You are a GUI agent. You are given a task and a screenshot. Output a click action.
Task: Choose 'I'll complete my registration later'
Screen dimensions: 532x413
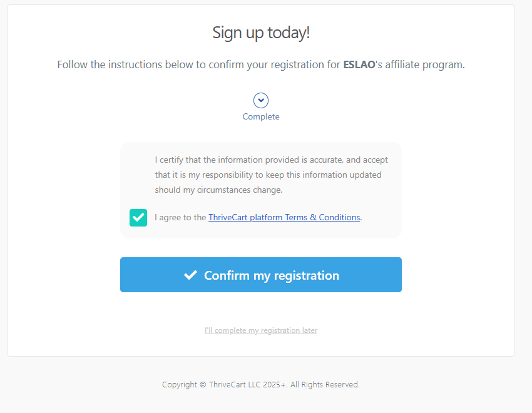coord(261,330)
